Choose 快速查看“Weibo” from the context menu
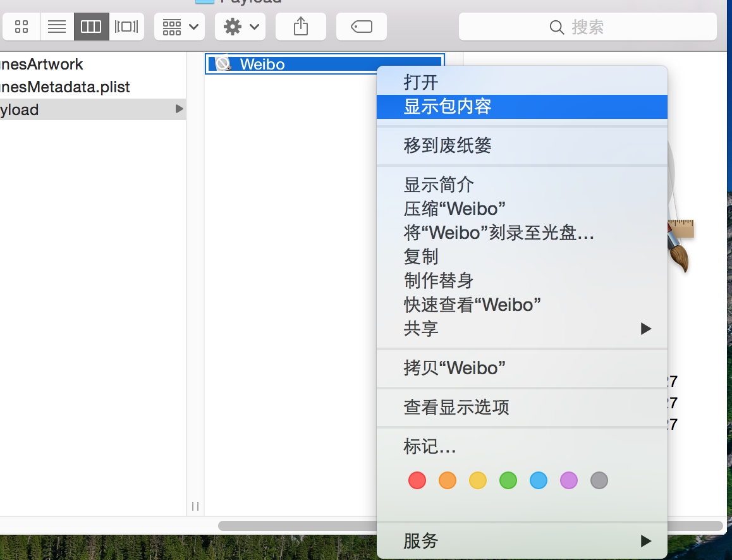Screen dimensions: 732x560 pos(522,305)
